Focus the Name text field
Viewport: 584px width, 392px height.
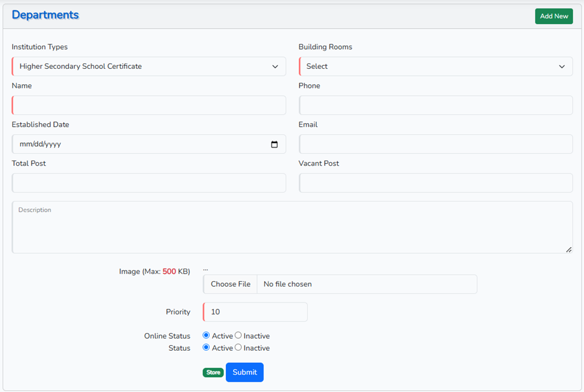coord(149,105)
